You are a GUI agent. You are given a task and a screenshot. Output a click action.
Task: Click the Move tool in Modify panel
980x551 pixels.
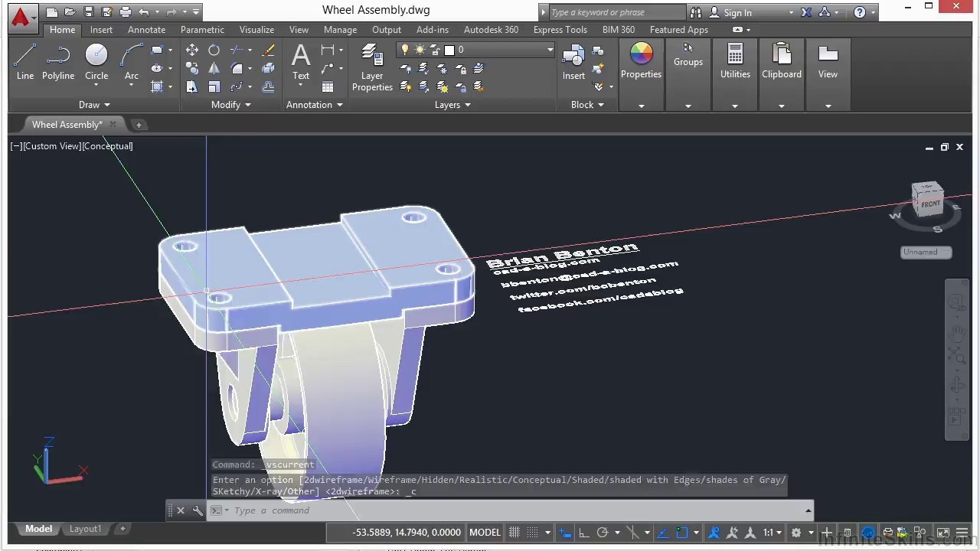(191, 50)
